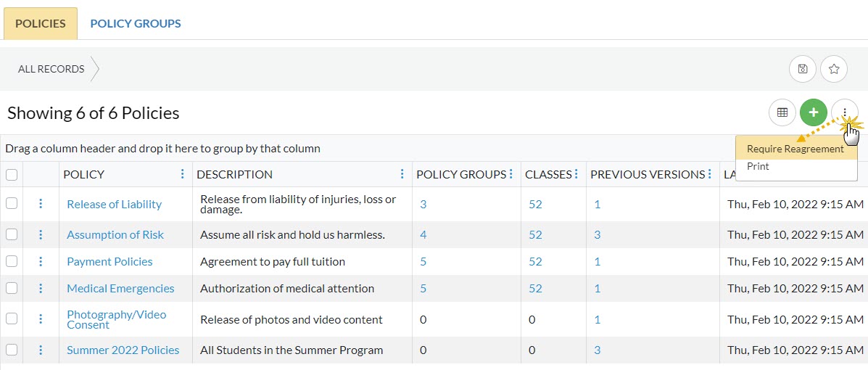Select the Photography/Video Consent row checkbox
The height and width of the screenshot is (370, 868).
12,318
